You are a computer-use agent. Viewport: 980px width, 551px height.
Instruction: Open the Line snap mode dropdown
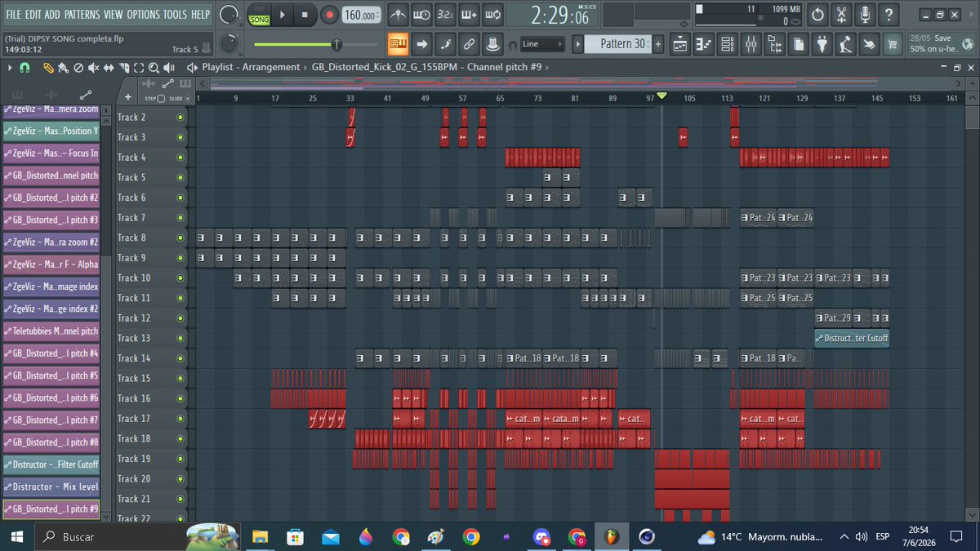pyautogui.click(x=542, y=44)
